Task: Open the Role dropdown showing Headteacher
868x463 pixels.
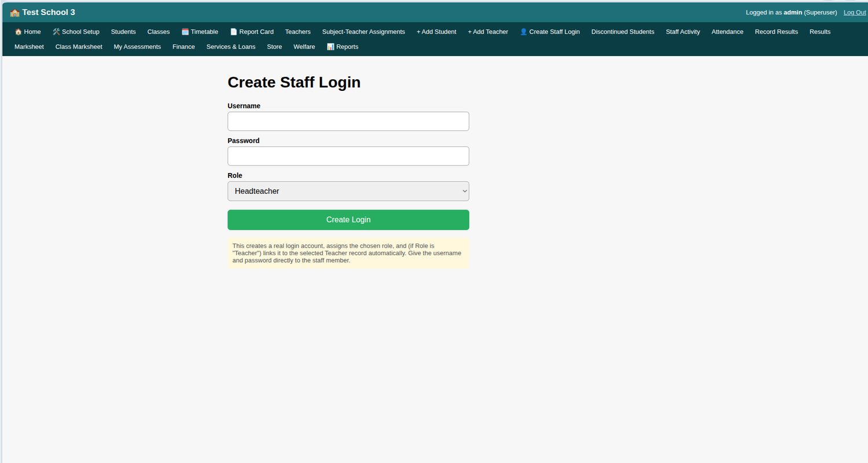Action: (348, 191)
